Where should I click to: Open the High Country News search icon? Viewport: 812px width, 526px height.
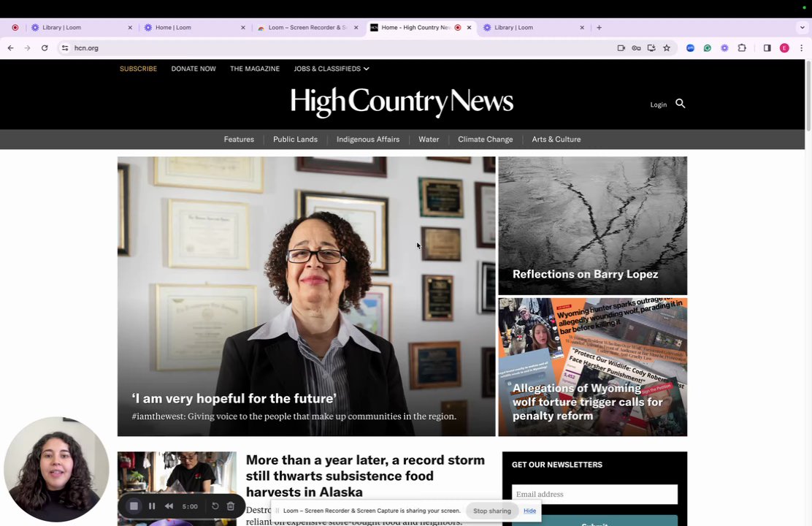point(681,104)
